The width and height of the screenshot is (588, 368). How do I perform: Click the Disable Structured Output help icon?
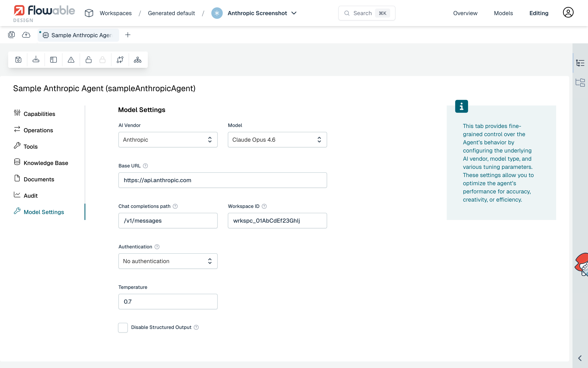pyautogui.click(x=196, y=327)
